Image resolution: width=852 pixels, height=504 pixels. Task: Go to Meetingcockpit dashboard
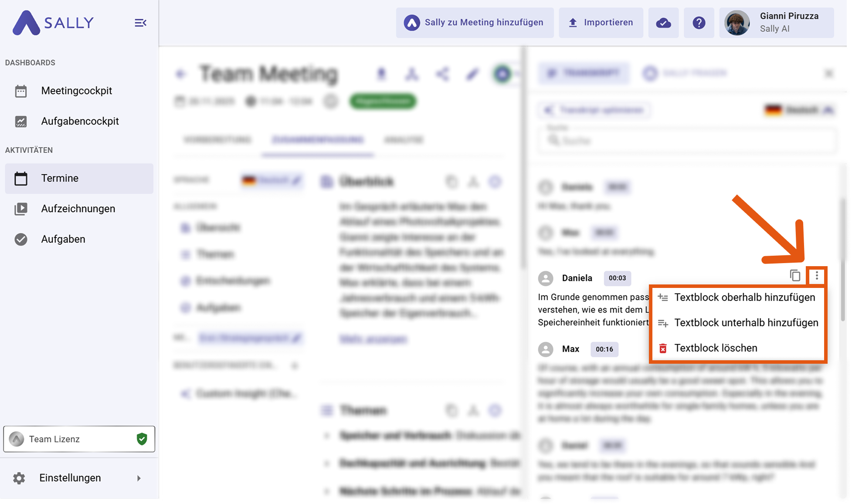tap(76, 91)
